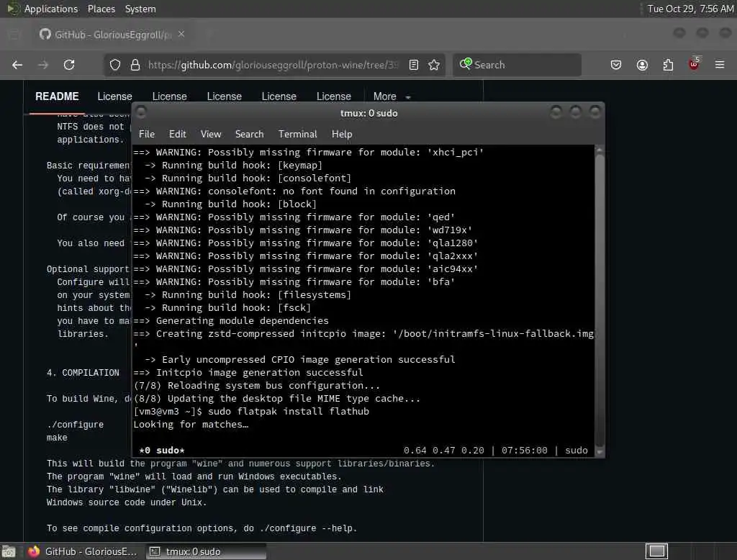The width and height of the screenshot is (737, 560).
Task: Click 'Initcpio image generation successful' line
Action: 248,373
